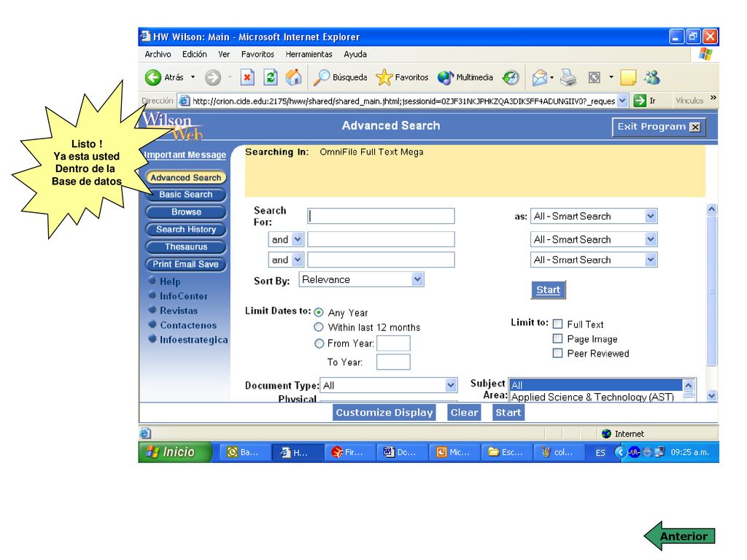Open Búsqueda search magnifier icon
This screenshot has height=560, width=747.
[x=321, y=77]
